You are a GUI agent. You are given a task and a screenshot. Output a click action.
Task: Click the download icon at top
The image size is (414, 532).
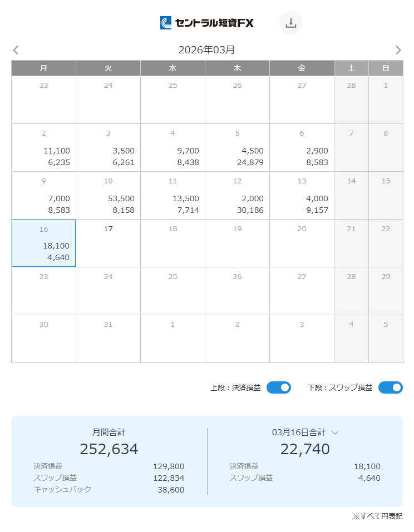(x=290, y=23)
